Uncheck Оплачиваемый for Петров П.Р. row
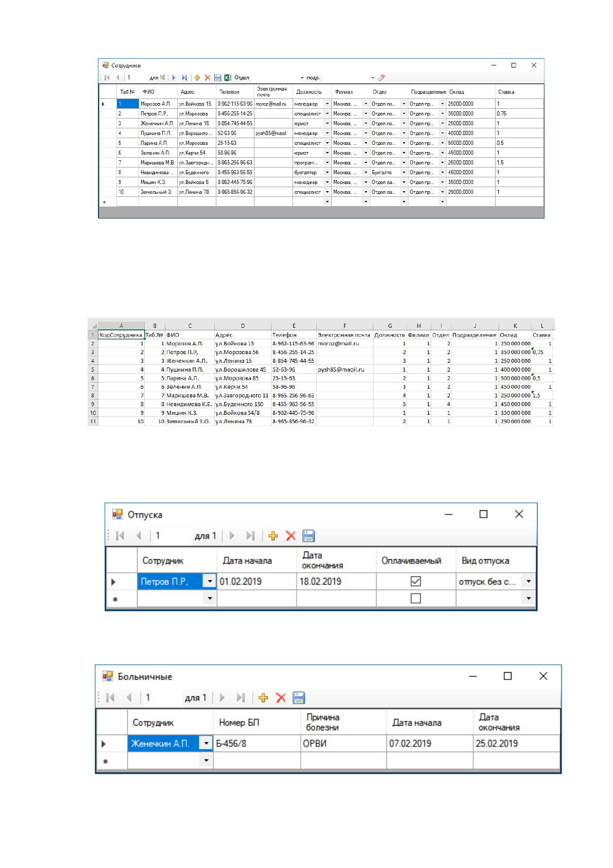Screen dimensions: 613x868 pos(416,581)
